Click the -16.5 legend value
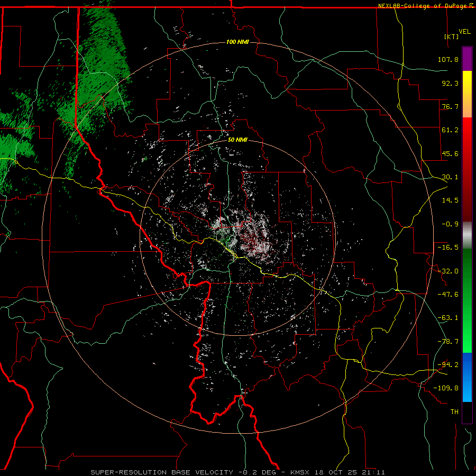Image resolution: width=476 pixels, height=476 pixels. coord(448,248)
